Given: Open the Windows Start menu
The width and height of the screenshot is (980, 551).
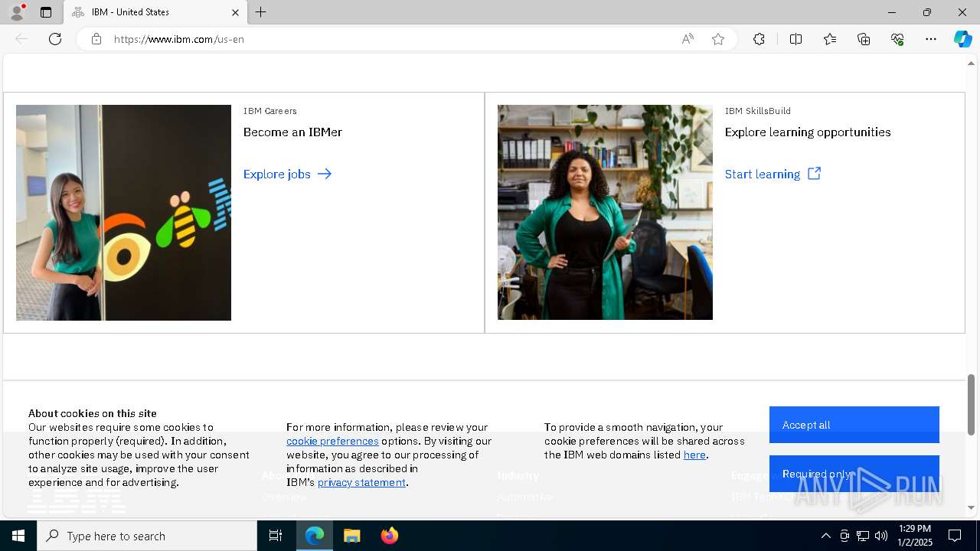Looking at the screenshot, I should (18, 536).
